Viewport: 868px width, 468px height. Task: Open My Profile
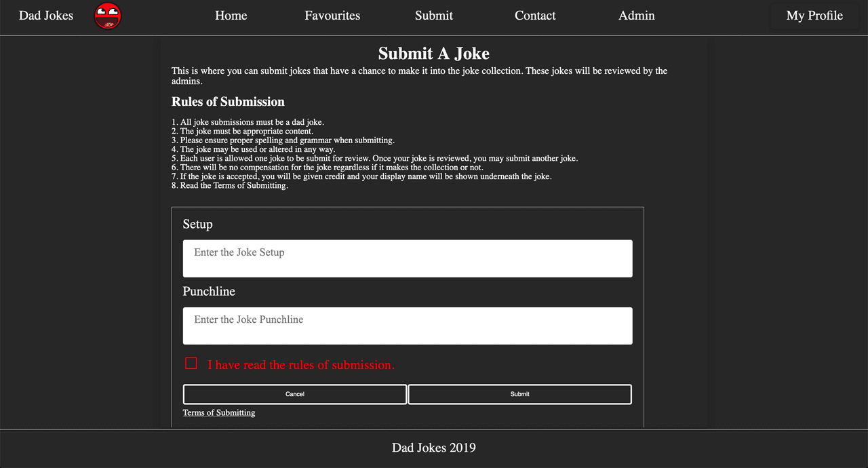[x=814, y=16]
